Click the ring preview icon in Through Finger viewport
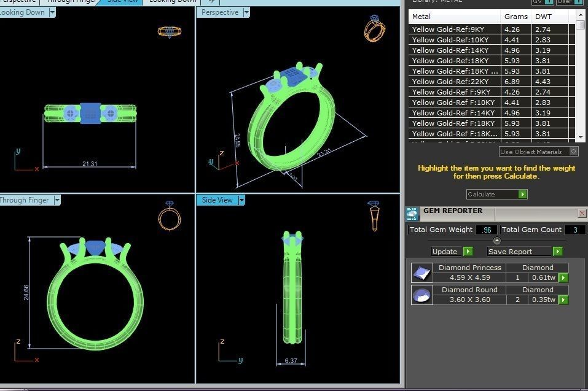588x391 pixels. 170,215
